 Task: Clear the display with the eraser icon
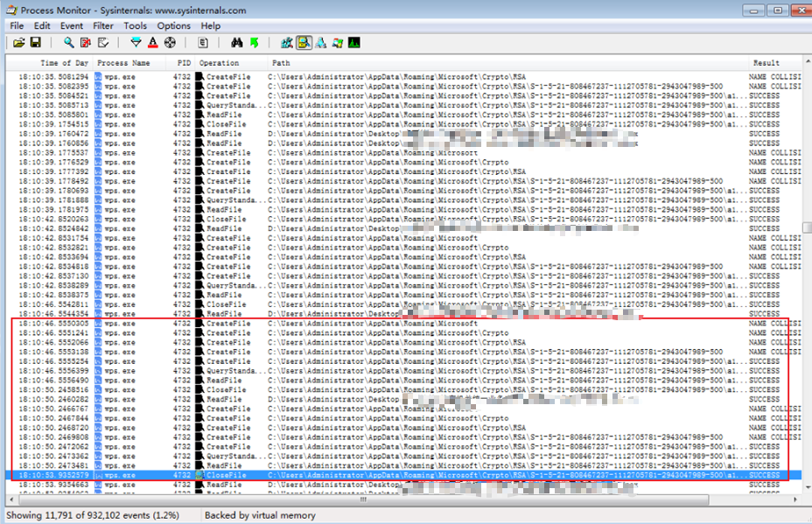pos(103,43)
